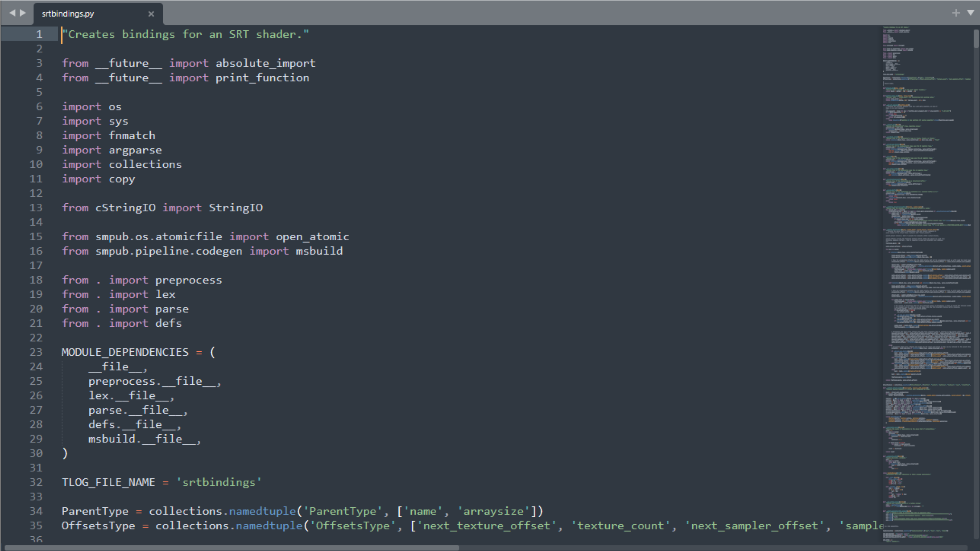980x551 pixels.
Task: Close the srtbindings.py tab
Action: (x=151, y=14)
